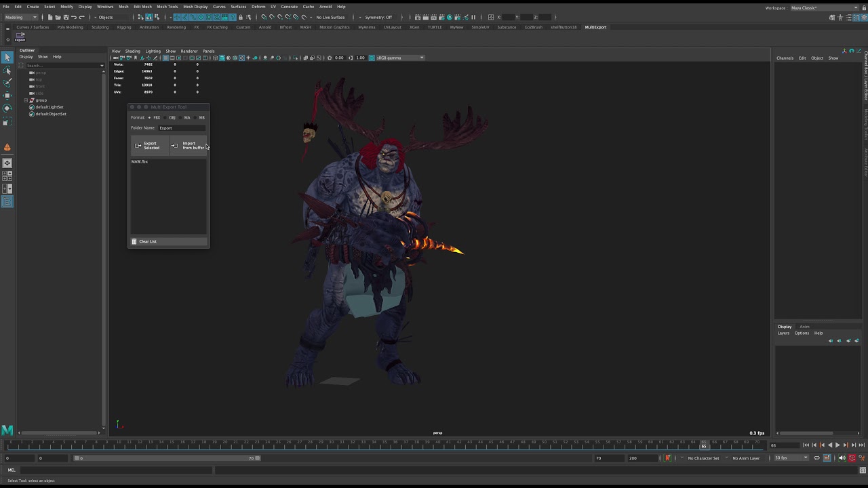
Task: Mute audio using the speaker icon
Action: pyautogui.click(x=842, y=458)
